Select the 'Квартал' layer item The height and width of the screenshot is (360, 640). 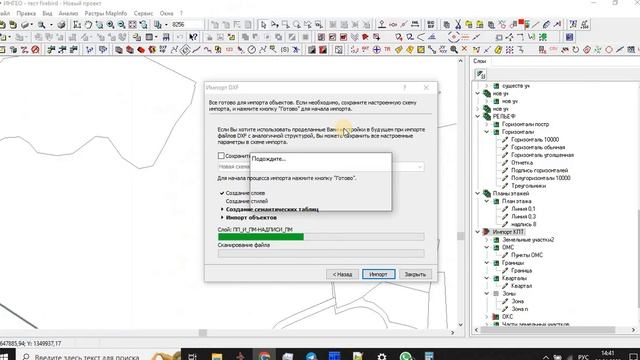[x=521, y=286]
